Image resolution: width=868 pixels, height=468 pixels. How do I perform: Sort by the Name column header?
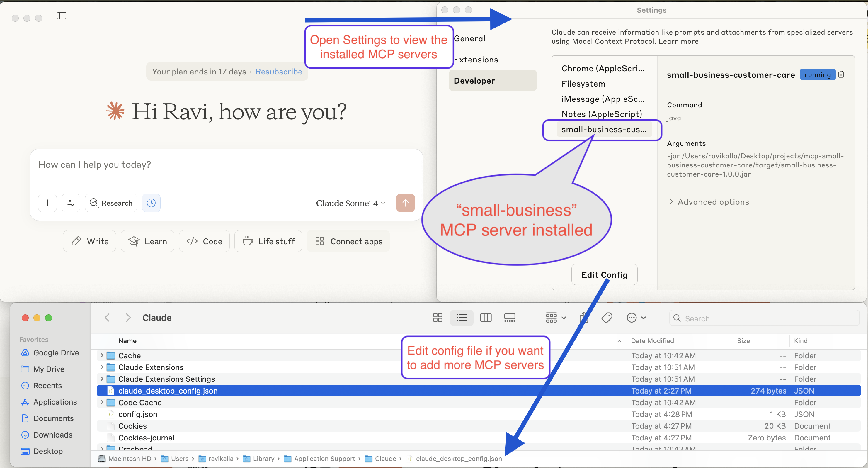127,341
